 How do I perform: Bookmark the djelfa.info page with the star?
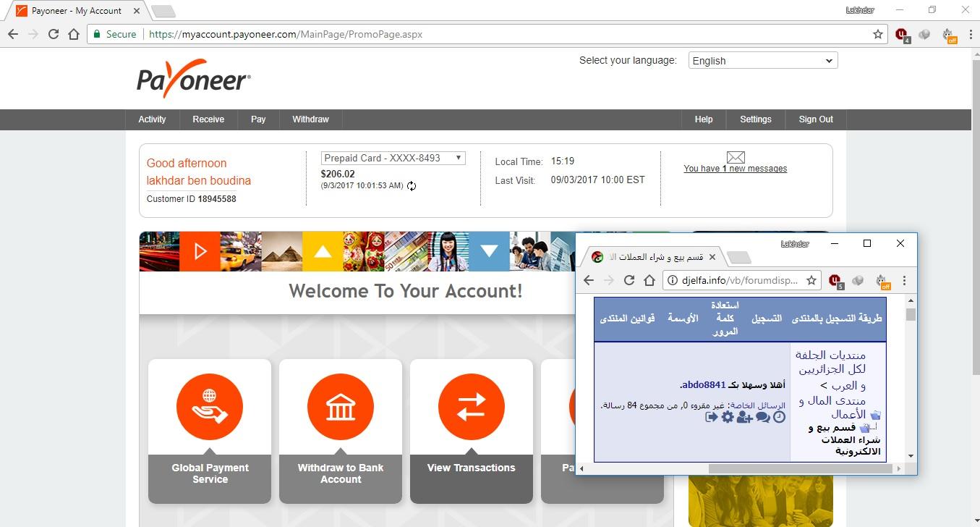pyautogui.click(x=811, y=280)
